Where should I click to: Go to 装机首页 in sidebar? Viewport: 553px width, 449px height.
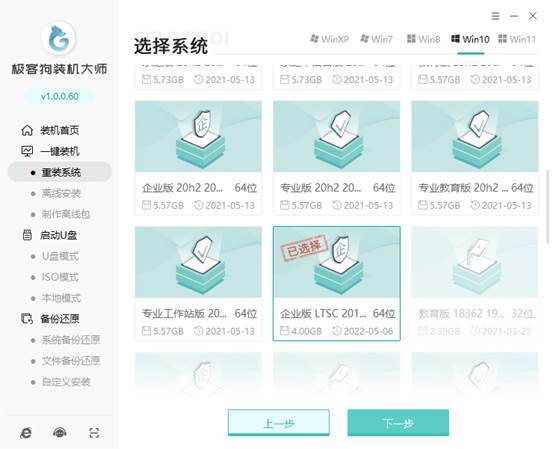pos(60,130)
